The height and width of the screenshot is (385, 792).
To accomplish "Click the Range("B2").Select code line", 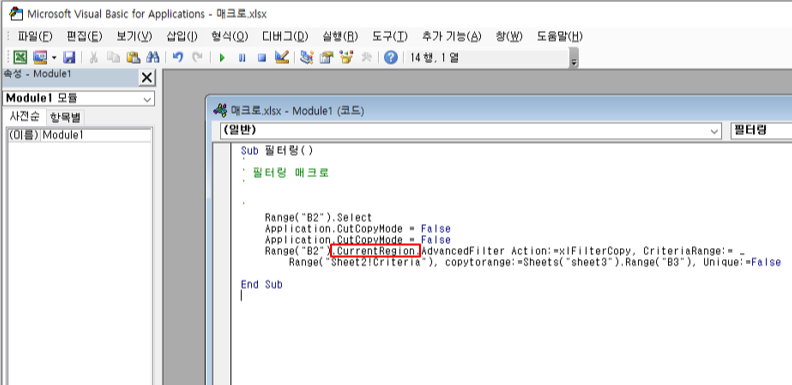I will coord(318,218).
